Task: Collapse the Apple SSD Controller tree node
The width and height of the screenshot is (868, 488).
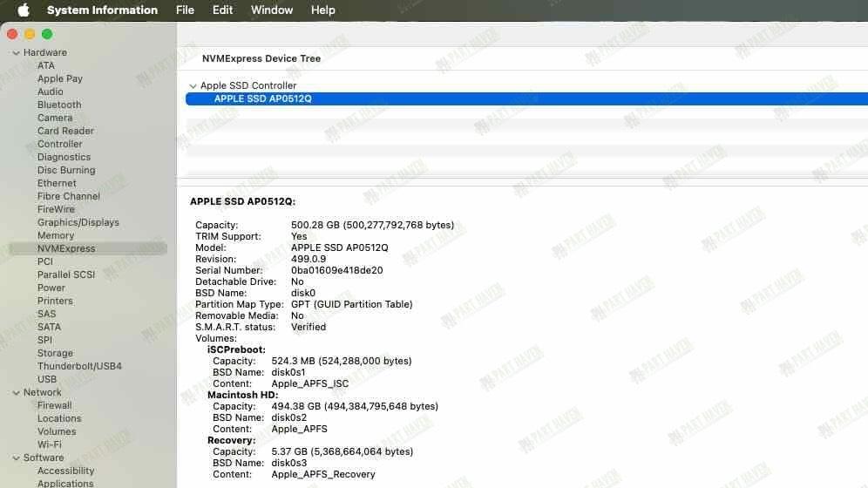Action: point(193,86)
